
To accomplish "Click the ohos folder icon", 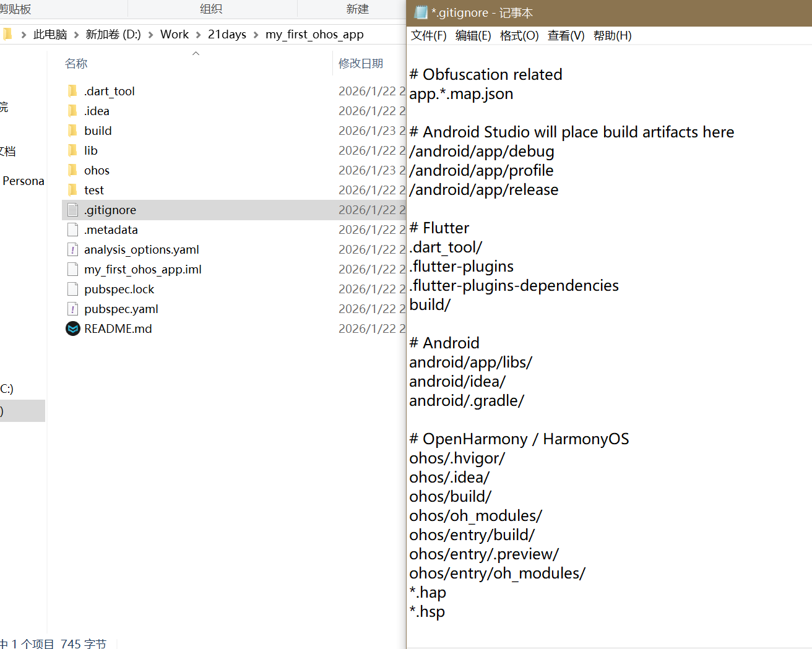I will (72, 170).
